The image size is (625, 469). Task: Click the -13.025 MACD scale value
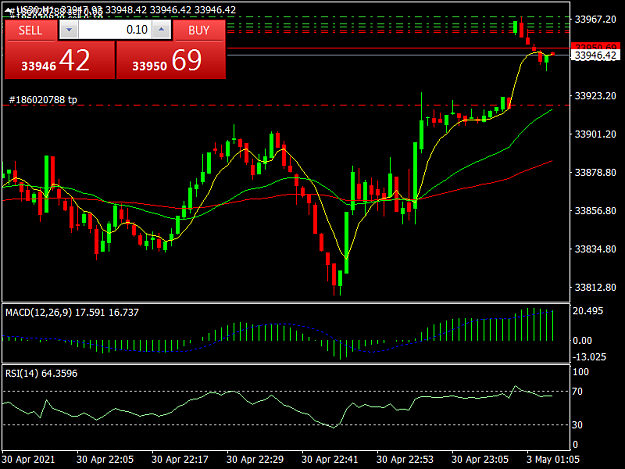point(589,357)
